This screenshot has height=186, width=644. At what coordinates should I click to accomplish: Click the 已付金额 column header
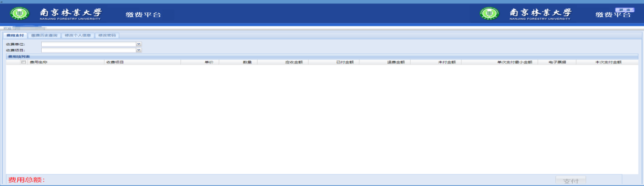click(x=334, y=62)
